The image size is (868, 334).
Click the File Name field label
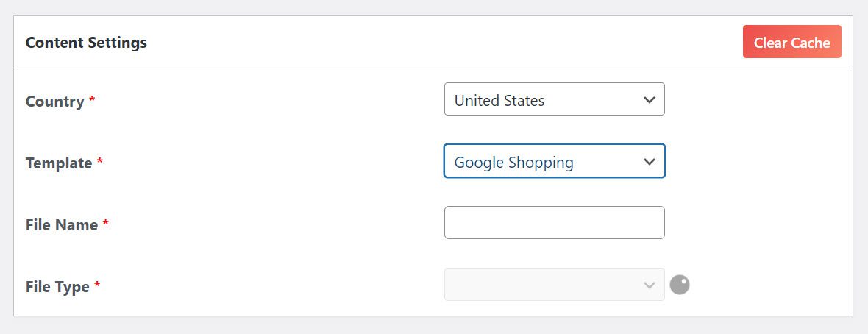[x=62, y=224]
